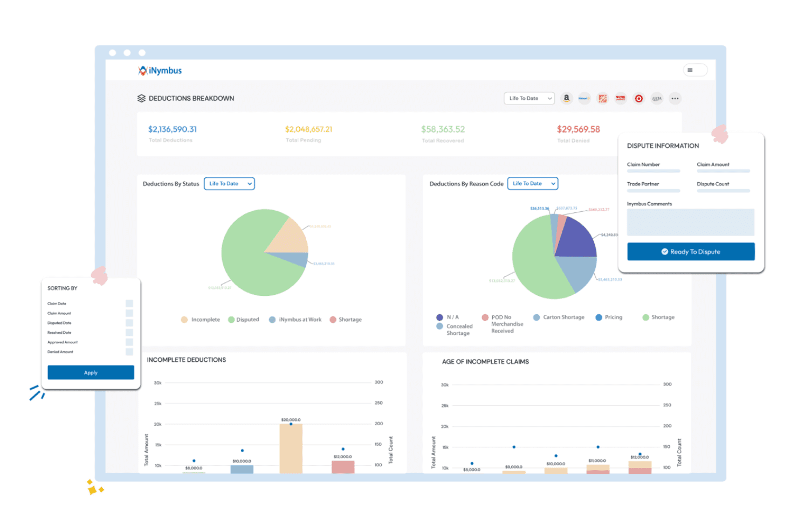Click the $29,569.58 Total Denied figure
798x532 pixels.
pyautogui.click(x=579, y=129)
